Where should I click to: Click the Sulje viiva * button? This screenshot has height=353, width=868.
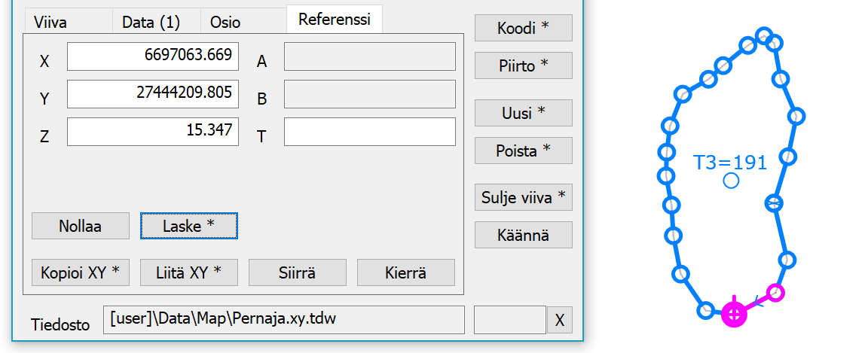pyautogui.click(x=523, y=198)
